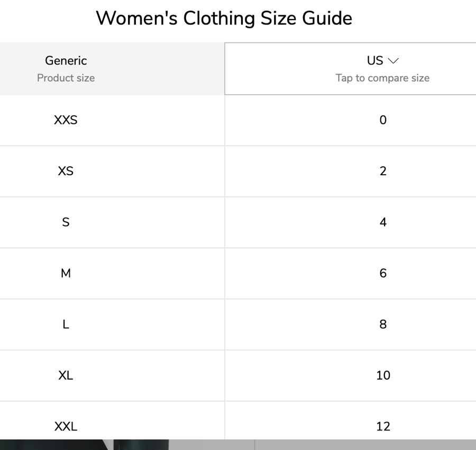Tap the 'Tap to compare size' label
Image resolution: width=476 pixels, height=450 pixels.
click(x=382, y=78)
